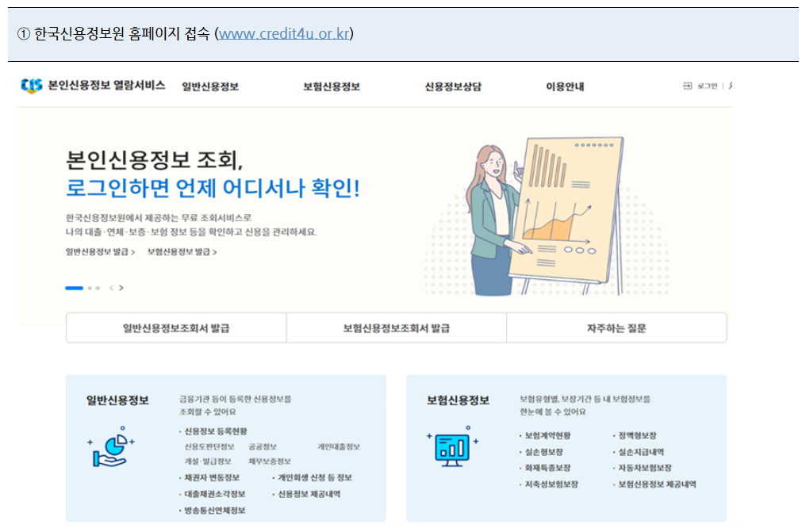Open the 신용정보상담 top menu

coord(453,86)
